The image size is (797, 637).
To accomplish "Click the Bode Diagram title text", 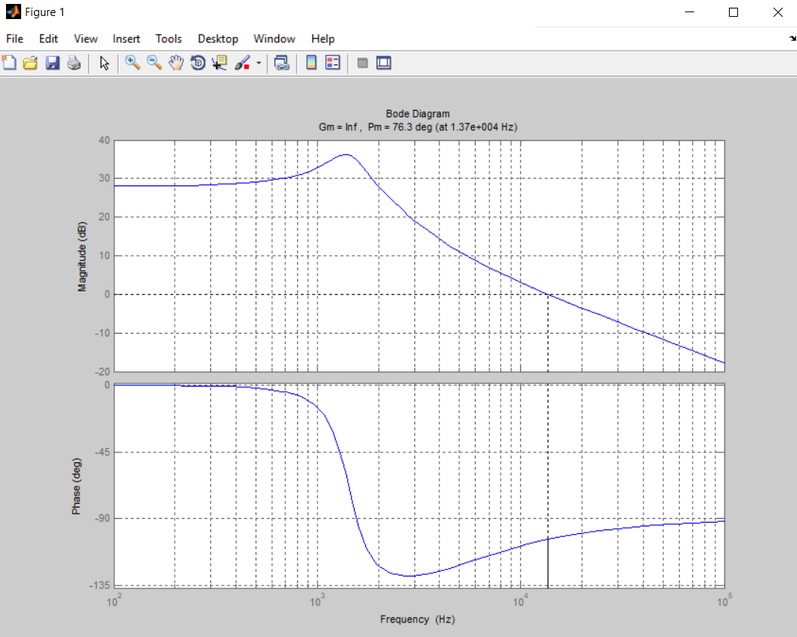I will click(x=418, y=114).
